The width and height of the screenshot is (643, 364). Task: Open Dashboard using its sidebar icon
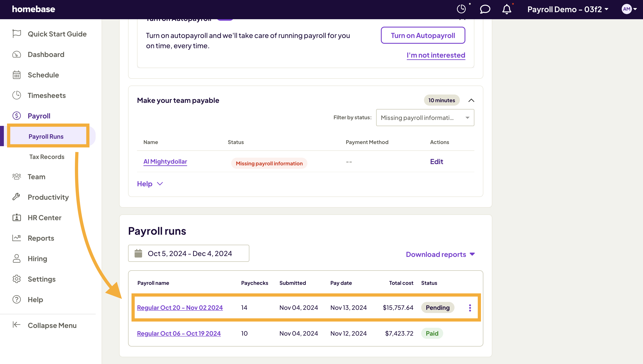coord(16,54)
